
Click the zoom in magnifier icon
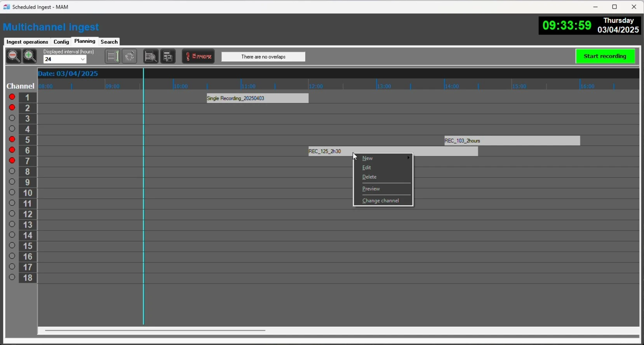click(30, 56)
